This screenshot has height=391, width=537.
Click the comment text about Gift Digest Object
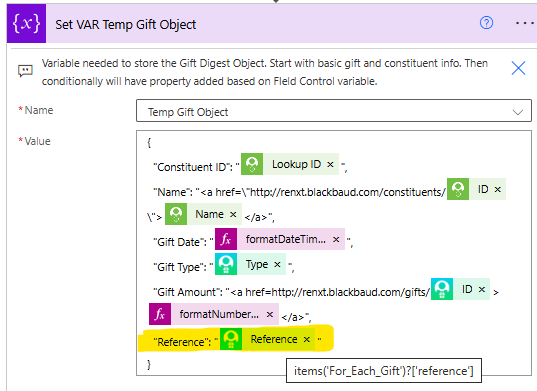click(x=264, y=72)
